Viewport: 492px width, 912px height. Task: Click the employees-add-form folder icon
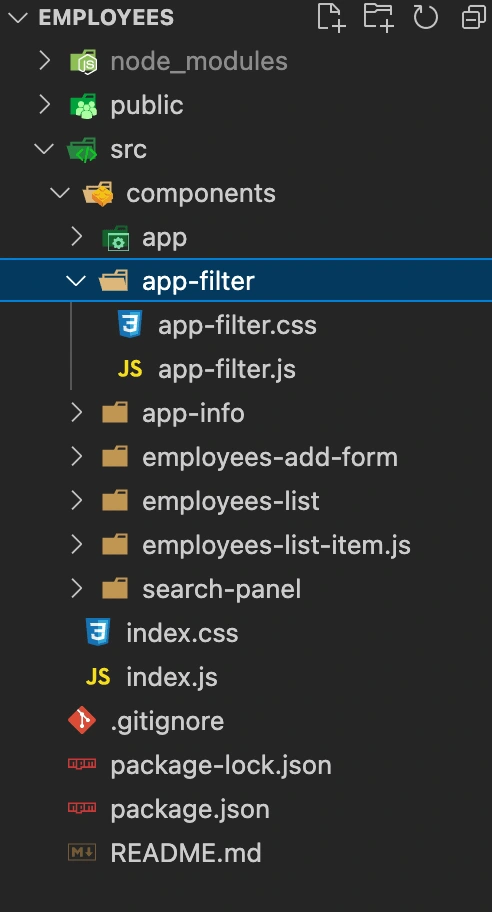[x=115, y=457]
